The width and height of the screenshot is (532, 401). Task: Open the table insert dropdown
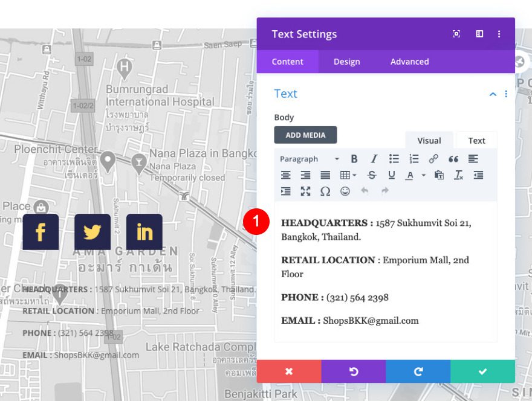click(x=348, y=175)
